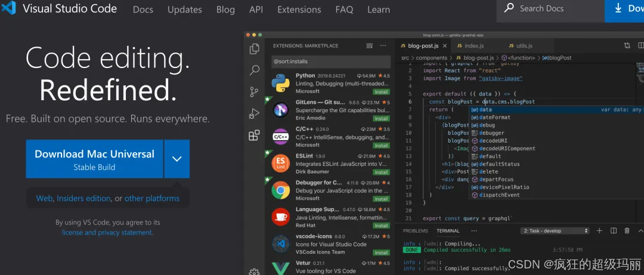Install the GitLens extension
Image resolution: width=644 pixels, height=275 pixels.
382,118
